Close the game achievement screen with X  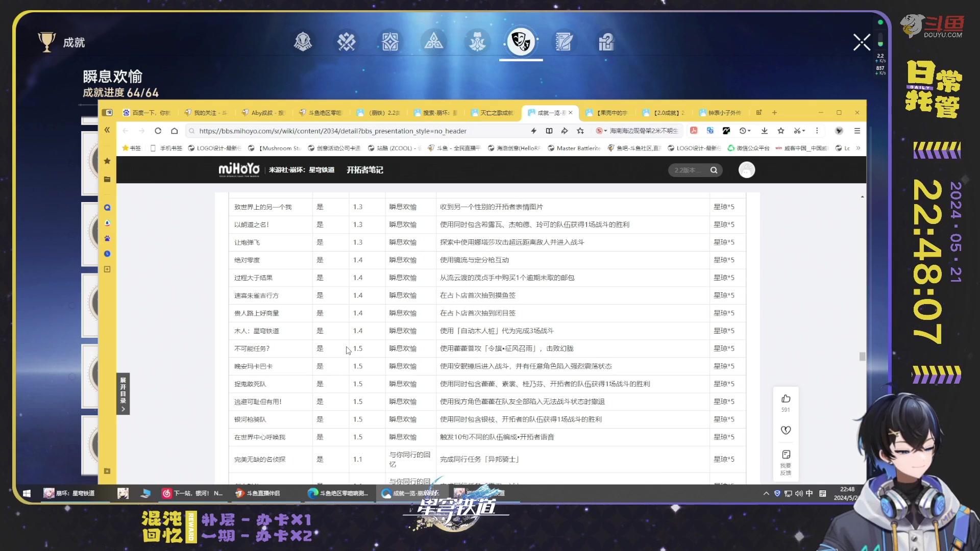click(x=862, y=42)
